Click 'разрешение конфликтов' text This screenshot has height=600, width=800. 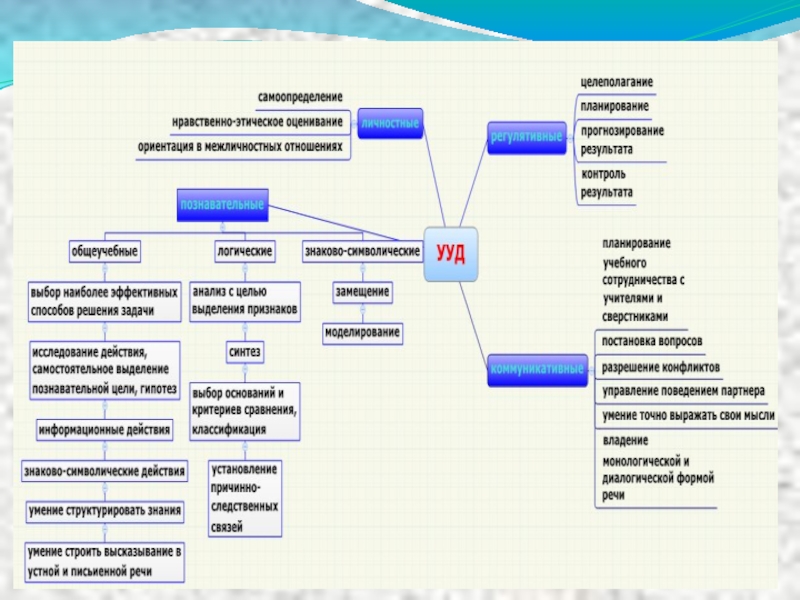coord(661,367)
